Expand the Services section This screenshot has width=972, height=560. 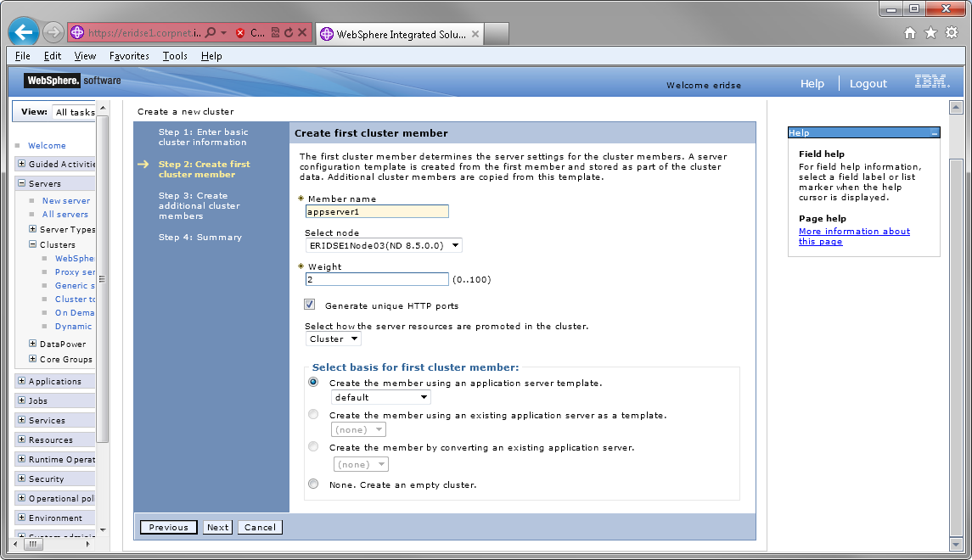22,419
